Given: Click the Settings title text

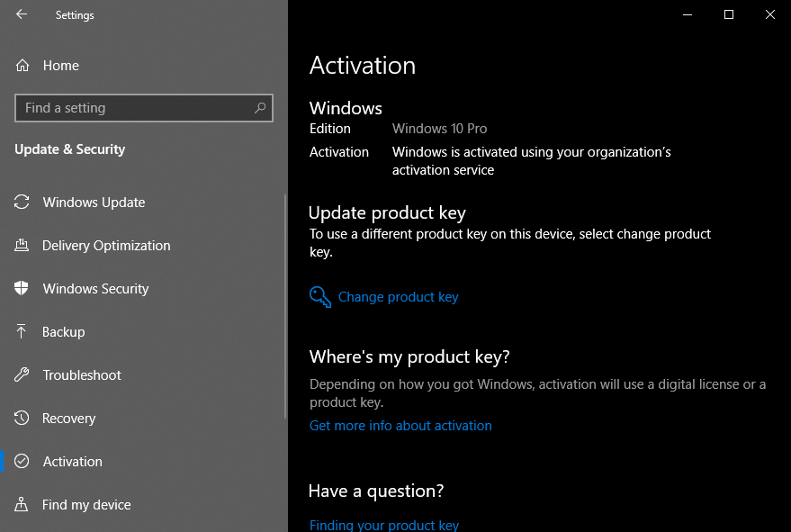Looking at the screenshot, I should (x=75, y=15).
